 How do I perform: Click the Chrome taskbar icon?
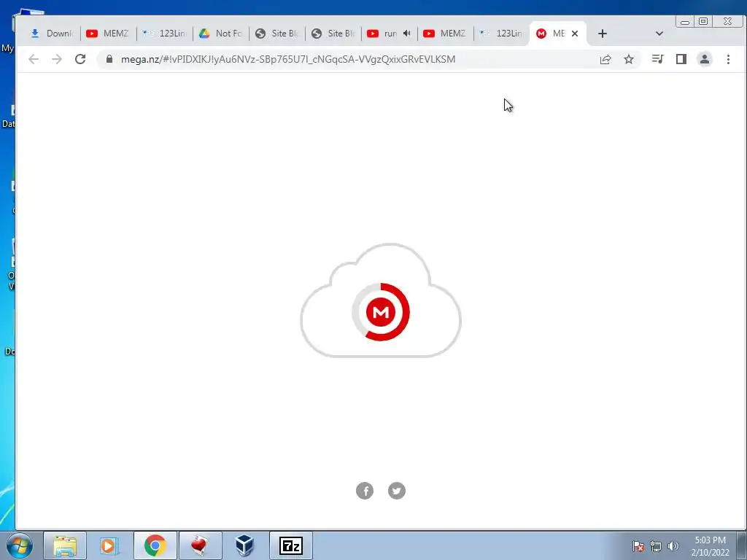pyautogui.click(x=155, y=545)
